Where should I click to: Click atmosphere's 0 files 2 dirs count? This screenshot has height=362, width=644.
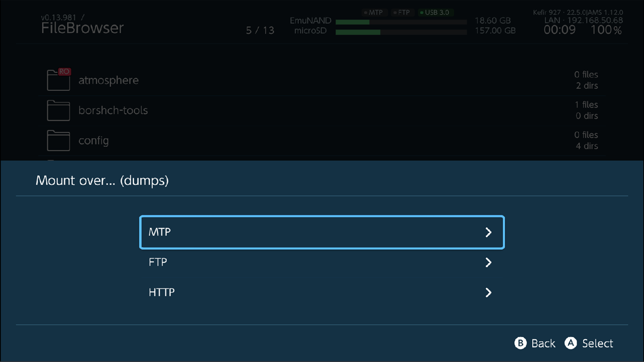(586, 80)
